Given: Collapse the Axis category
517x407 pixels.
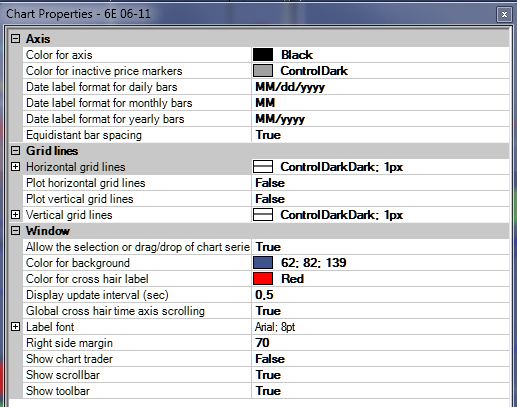Looking at the screenshot, I should click(x=15, y=39).
